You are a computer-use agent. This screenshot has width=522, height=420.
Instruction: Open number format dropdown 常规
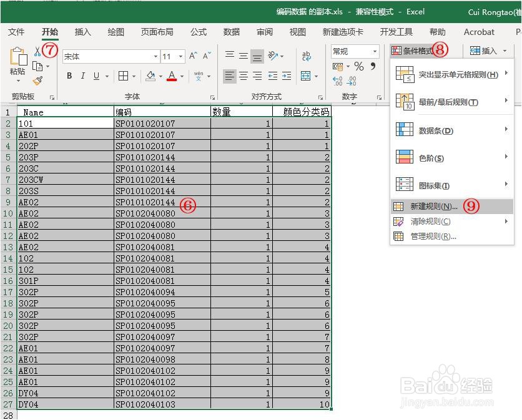click(x=375, y=52)
